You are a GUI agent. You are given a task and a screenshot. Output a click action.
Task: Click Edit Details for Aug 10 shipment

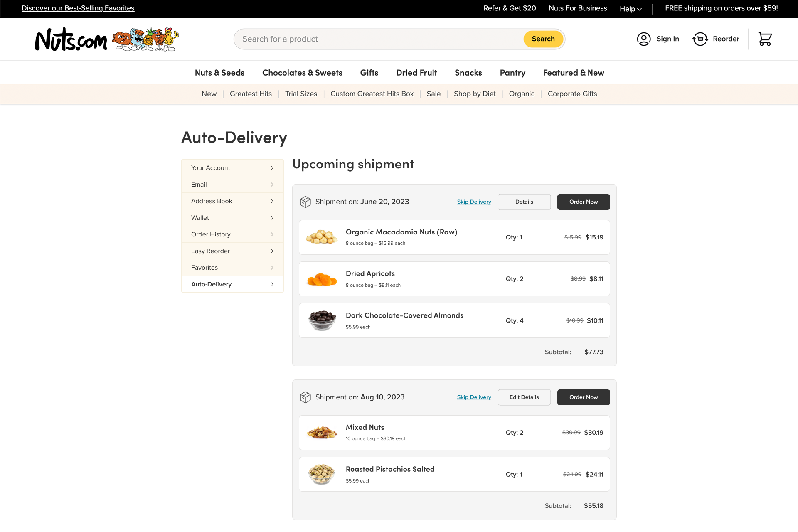point(524,397)
